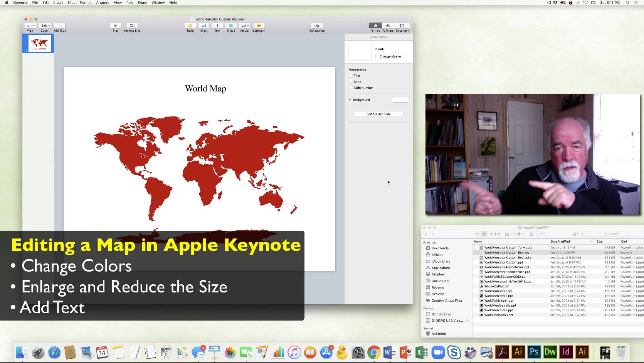Click the Background color well
This screenshot has height=363, width=644.
pos(400,100)
